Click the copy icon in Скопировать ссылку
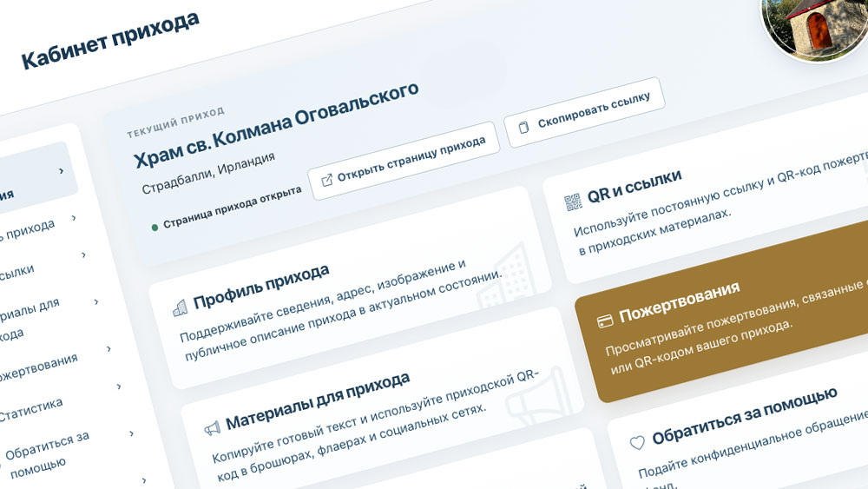868x489 pixels. [523, 128]
